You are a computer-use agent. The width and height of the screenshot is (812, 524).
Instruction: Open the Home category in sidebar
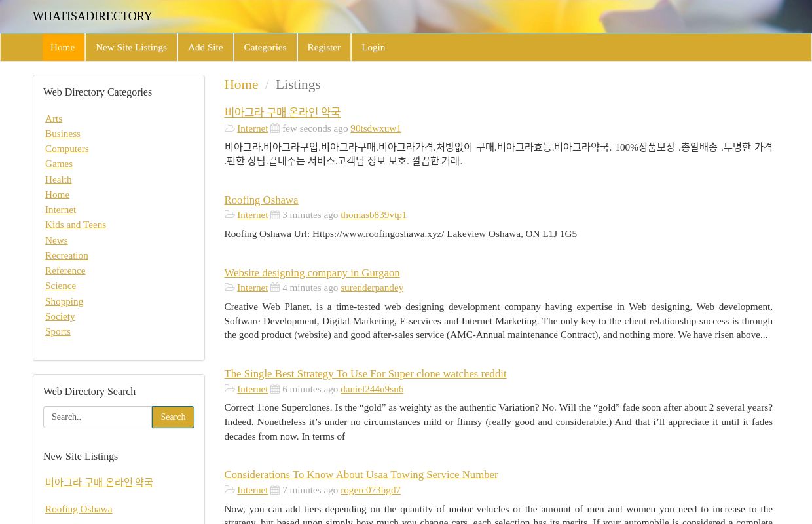(x=57, y=195)
